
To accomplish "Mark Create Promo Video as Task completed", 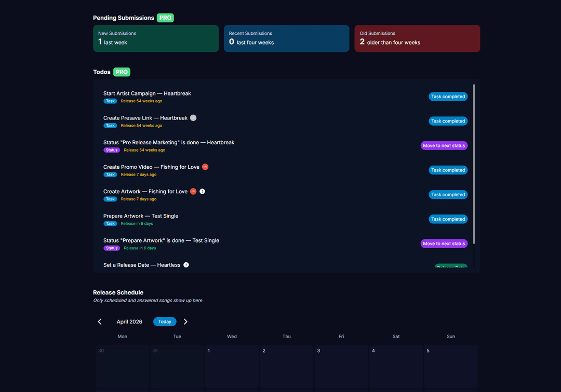I will click(x=448, y=170).
